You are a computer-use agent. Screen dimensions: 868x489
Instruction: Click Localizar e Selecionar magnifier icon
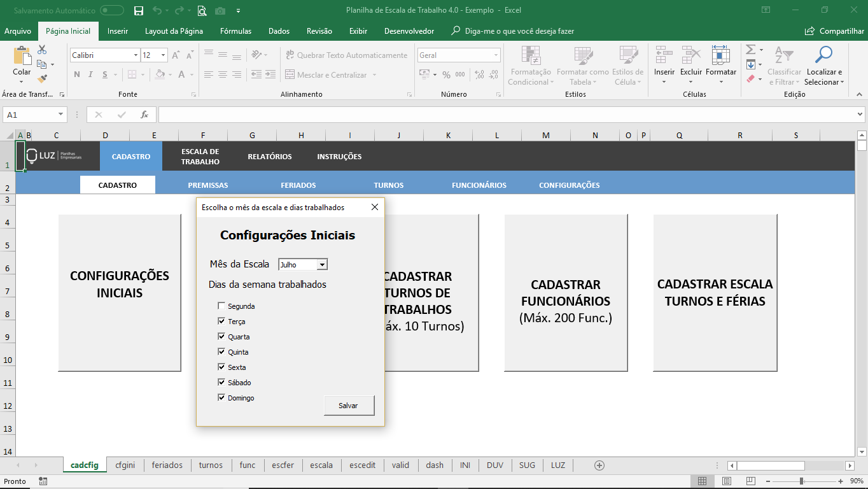(x=823, y=55)
